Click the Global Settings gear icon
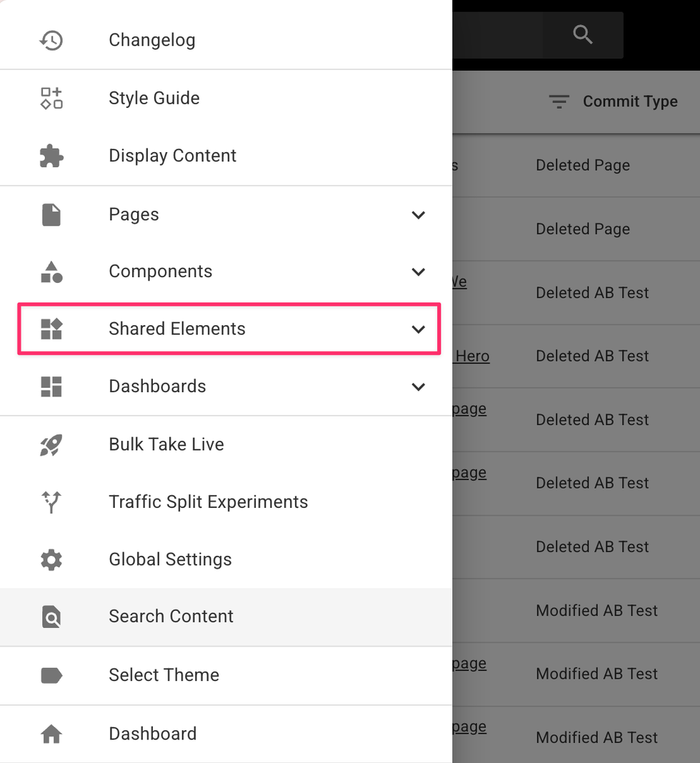The image size is (700, 763). (51, 559)
